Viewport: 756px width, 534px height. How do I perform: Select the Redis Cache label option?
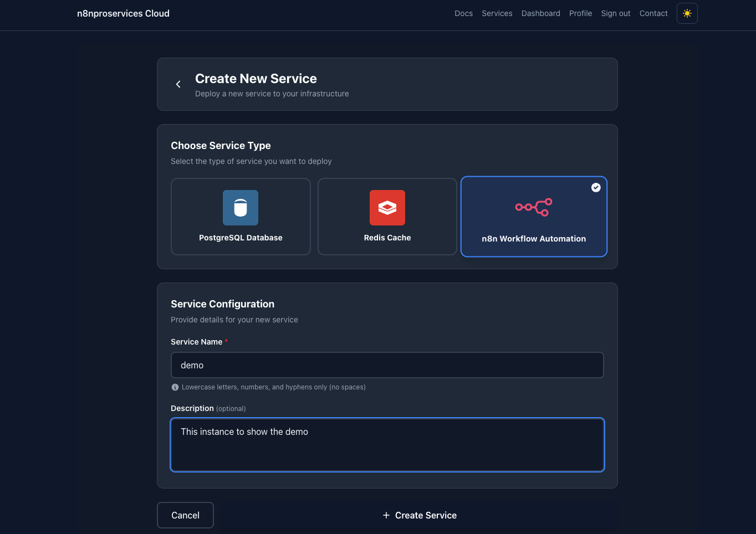pyautogui.click(x=387, y=238)
